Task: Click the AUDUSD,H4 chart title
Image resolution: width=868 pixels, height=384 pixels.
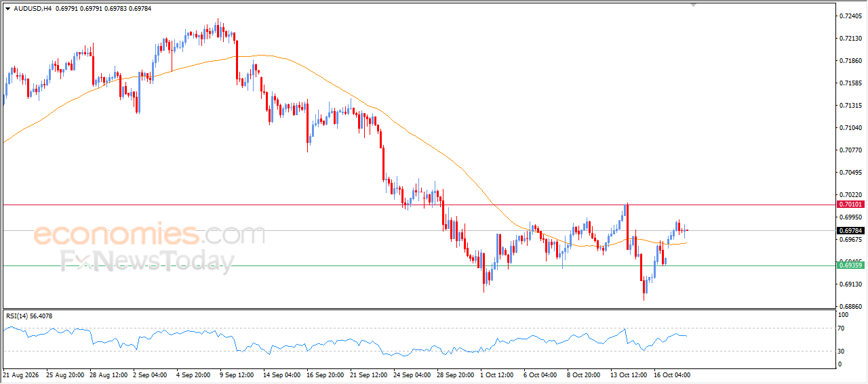Action: coord(33,9)
